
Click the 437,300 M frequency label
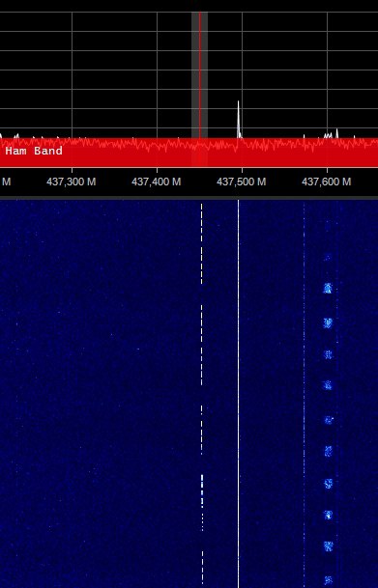[72, 182]
